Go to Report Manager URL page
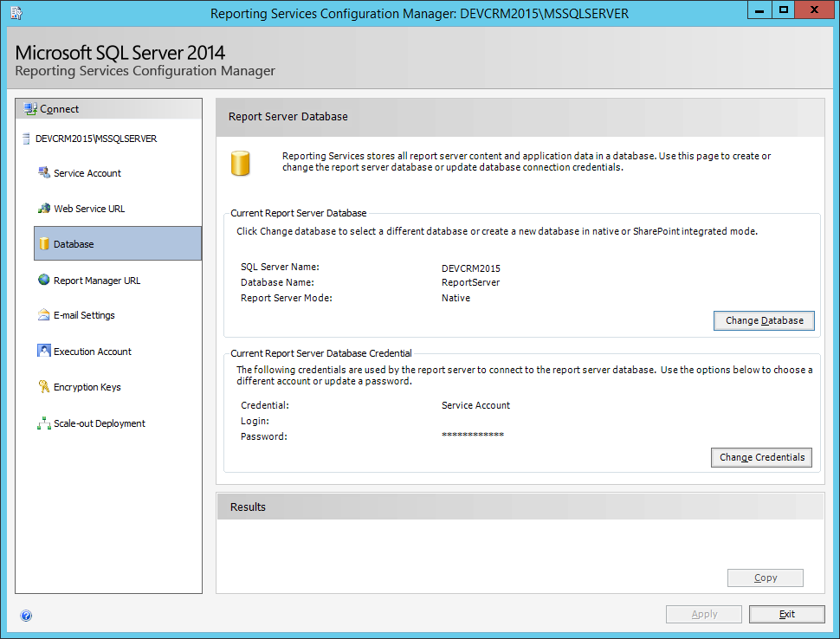This screenshot has height=639, width=840. pos(97,281)
